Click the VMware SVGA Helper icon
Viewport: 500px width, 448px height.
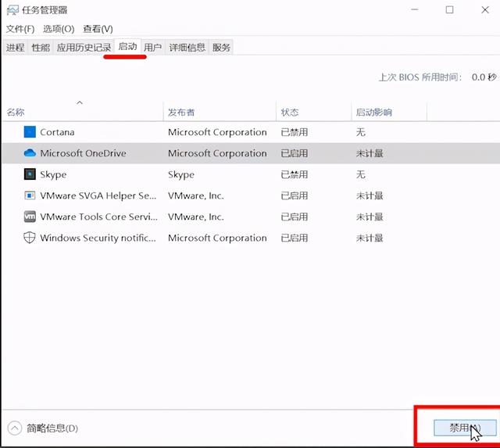click(x=30, y=195)
